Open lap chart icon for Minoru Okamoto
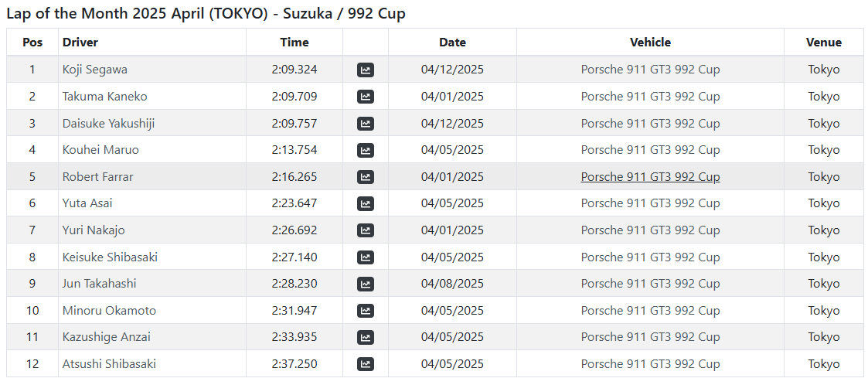 (x=366, y=311)
